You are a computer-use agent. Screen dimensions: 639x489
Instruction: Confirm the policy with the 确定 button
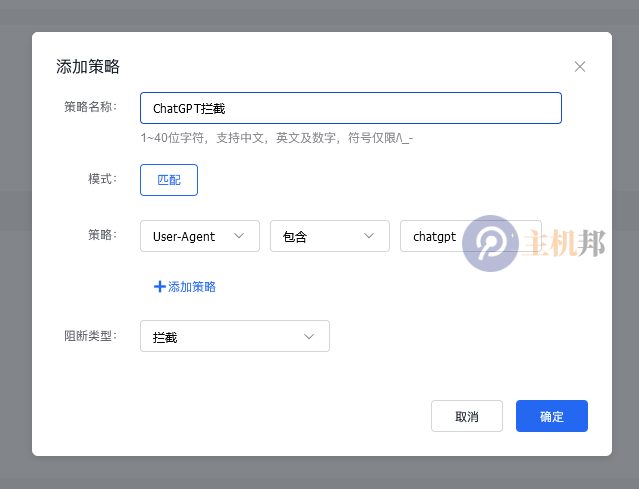tap(552, 416)
